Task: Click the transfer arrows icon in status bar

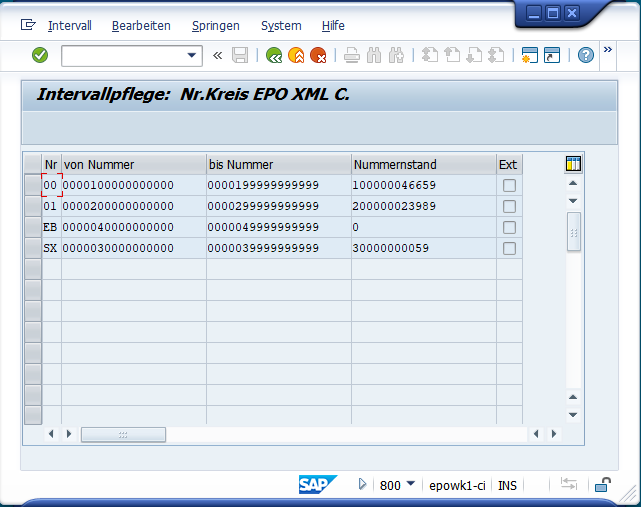Action: coord(569,484)
